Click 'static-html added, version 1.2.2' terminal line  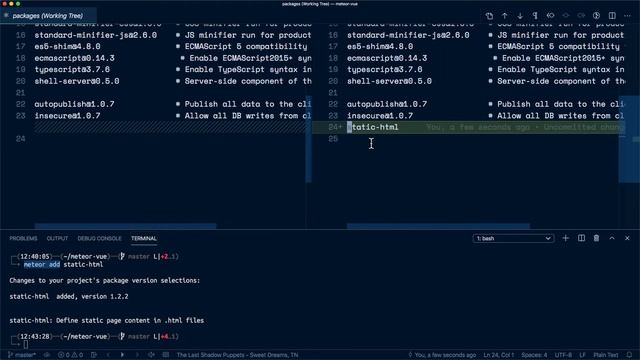pyautogui.click(x=69, y=296)
